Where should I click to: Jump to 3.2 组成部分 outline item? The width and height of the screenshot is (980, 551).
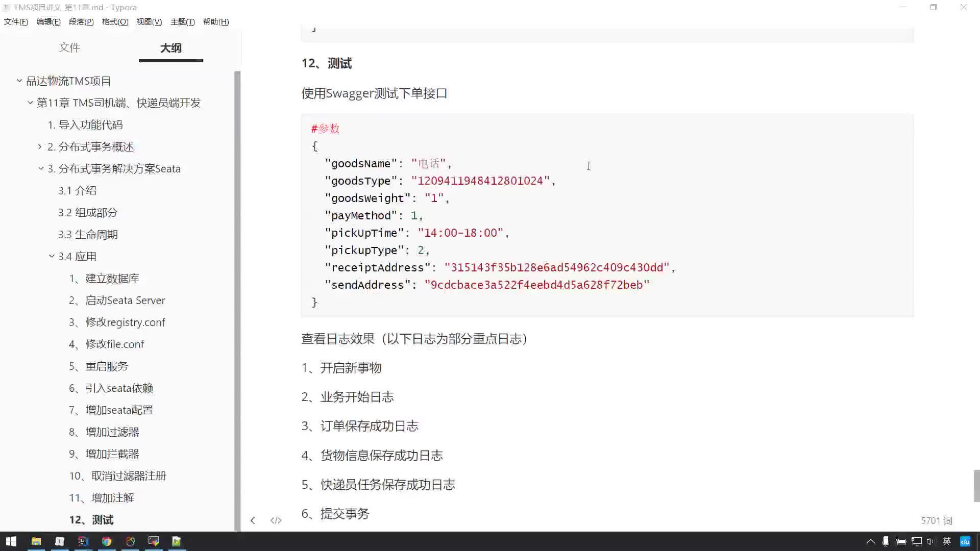click(x=88, y=213)
